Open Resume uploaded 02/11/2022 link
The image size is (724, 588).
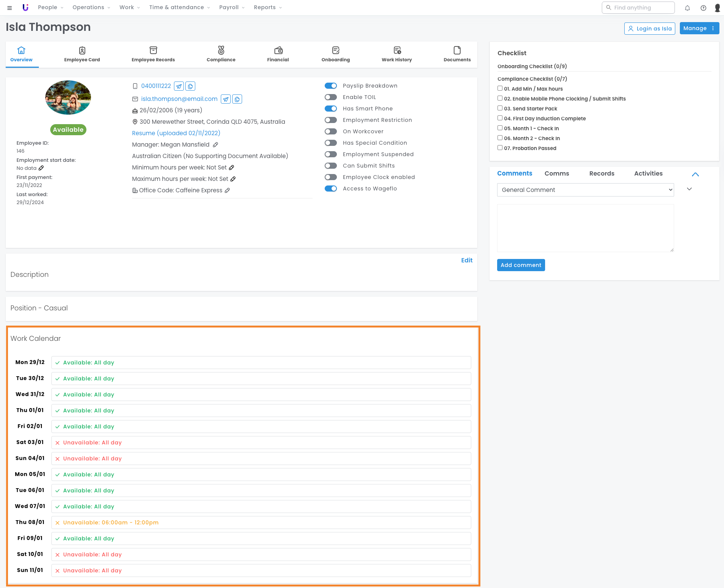(176, 133)
